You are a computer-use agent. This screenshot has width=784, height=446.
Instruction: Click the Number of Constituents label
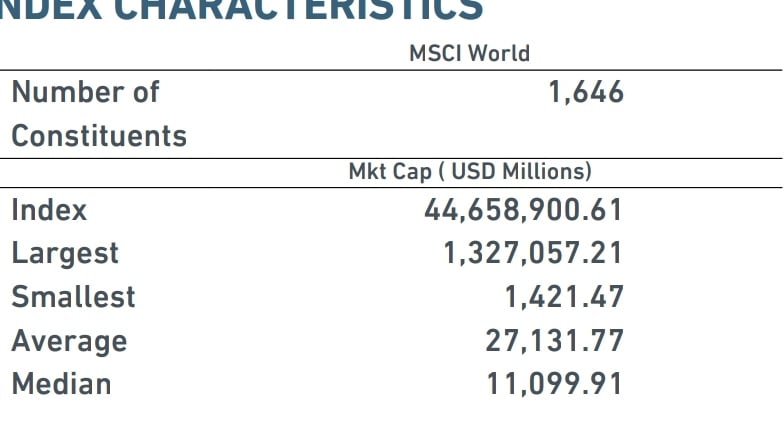(99, 114)
